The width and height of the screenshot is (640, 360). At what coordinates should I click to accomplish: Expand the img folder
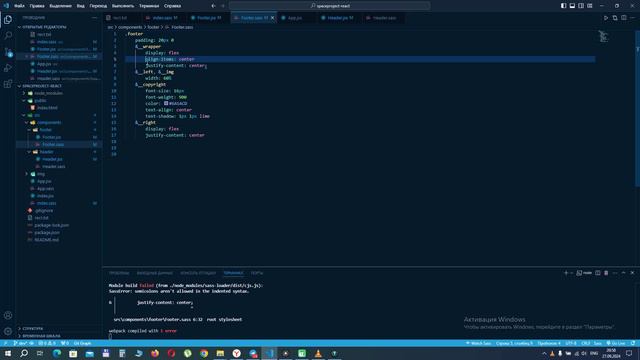point(41,174)
